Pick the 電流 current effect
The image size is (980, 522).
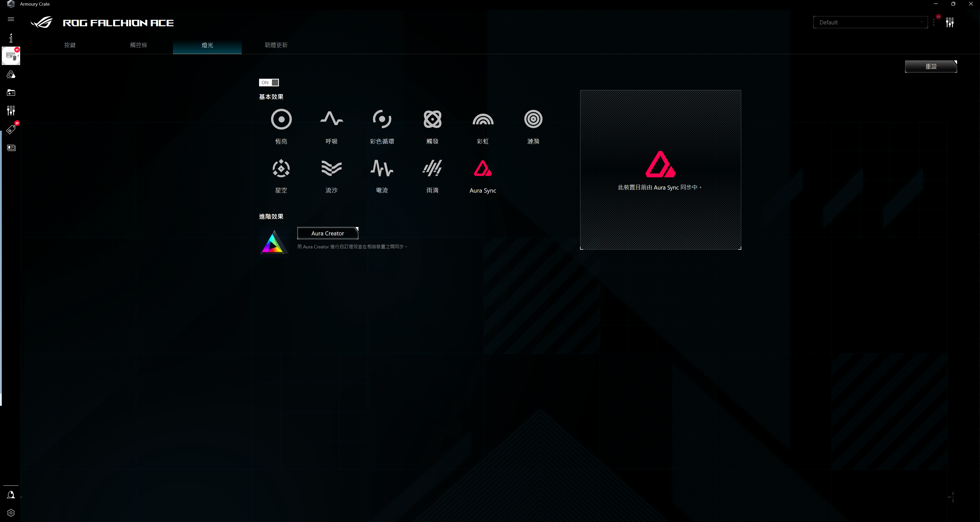click(382, 169)
